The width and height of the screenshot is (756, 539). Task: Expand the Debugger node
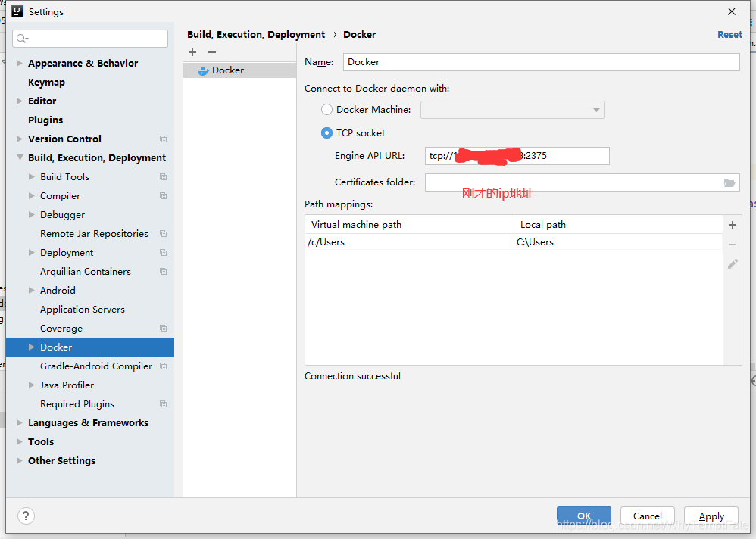(x=31, y=214)
